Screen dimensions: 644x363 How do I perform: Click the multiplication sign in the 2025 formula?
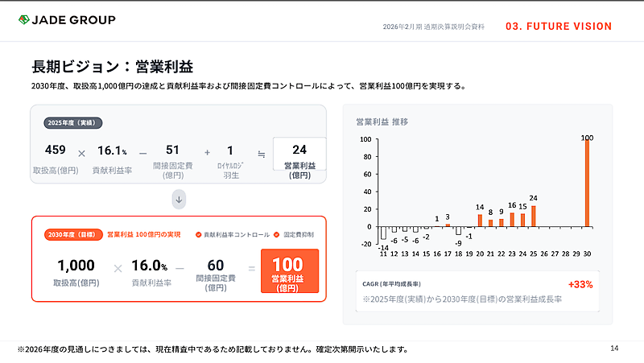point(81,153)
